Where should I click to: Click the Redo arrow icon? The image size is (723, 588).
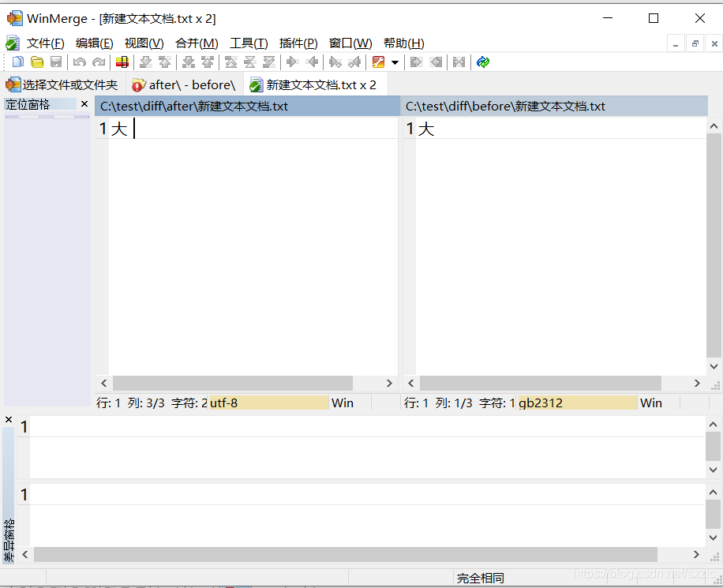pyautogui.click(x=99, y=62)
